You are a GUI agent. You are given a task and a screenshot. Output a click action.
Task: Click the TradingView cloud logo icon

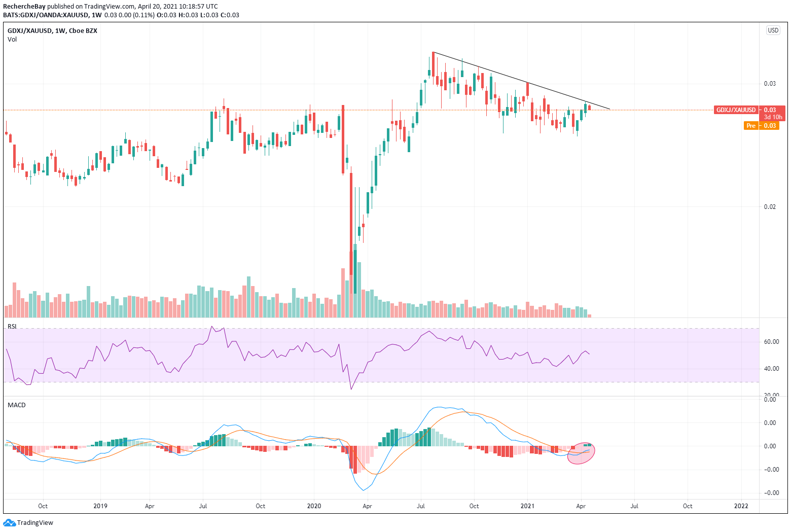pyautogui.click(x=10, y=522)
